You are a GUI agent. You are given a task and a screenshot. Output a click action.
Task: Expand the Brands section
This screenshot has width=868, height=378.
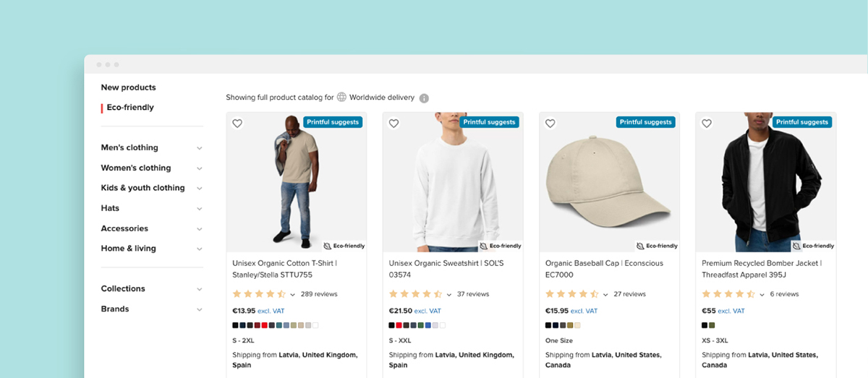152,309
